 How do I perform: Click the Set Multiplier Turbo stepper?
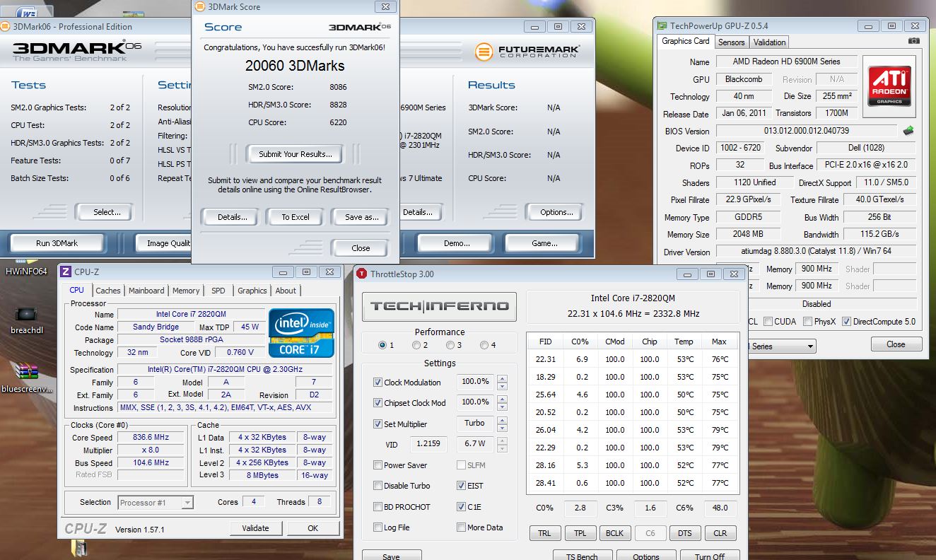[x=502, y=424]
